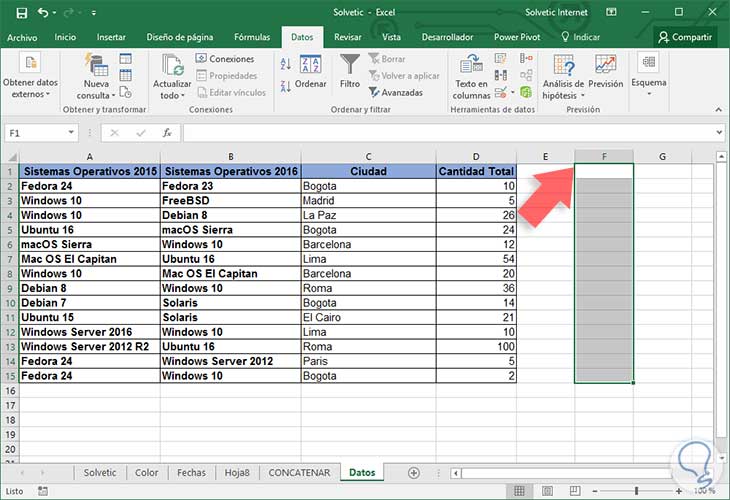This screenshot has height=500, width=730.
Task: Click Select All corner triangle
Action: (x=10, y=156)
